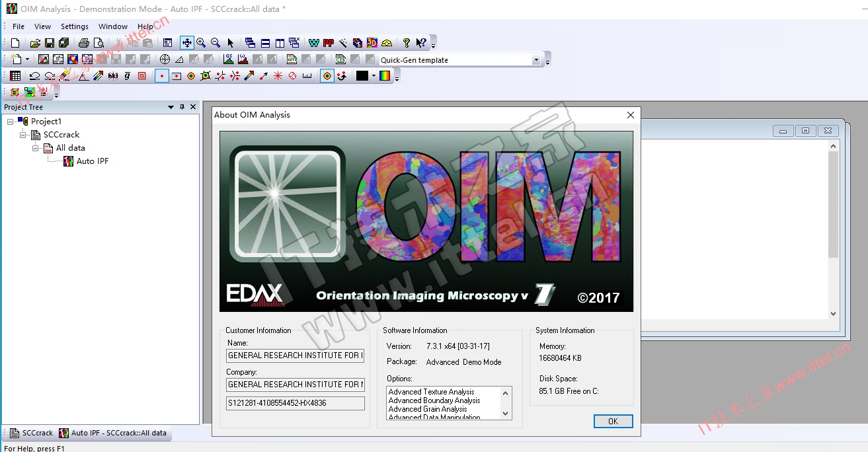This screenshot has height=452, width=868.
Task: Click the red asterisk star tool
Action: [278, 76]
